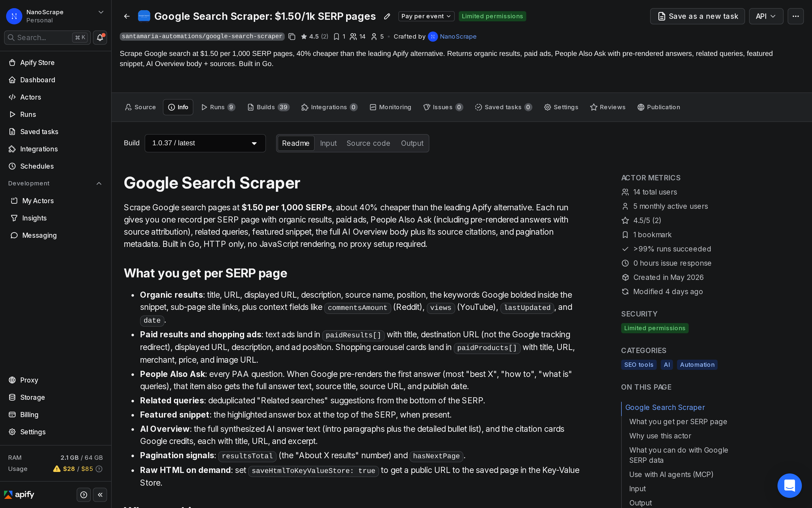Click the back arrow beside the actor title
Viewport: 812px width, 508px height.
tap(127, 16)
